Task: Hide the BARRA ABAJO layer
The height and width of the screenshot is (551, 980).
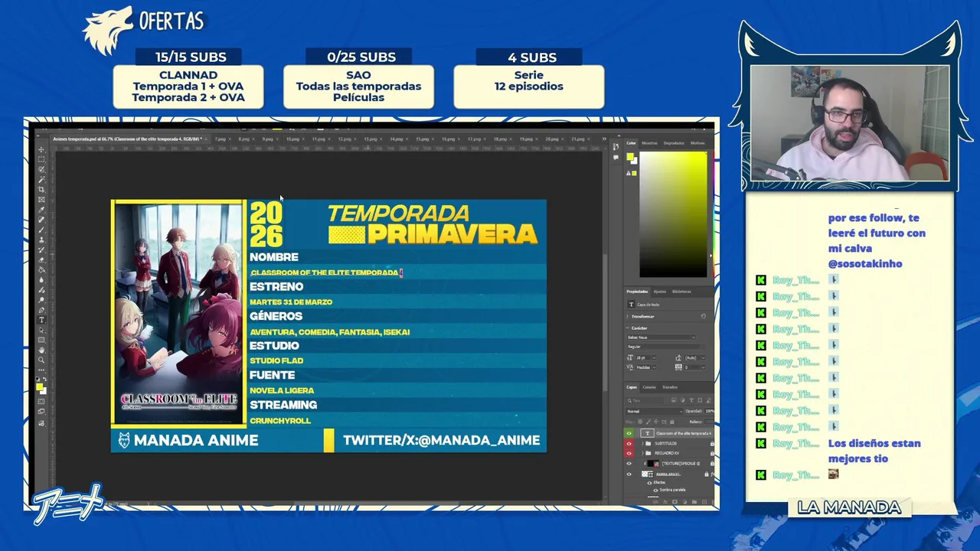Action: coord(629,474)
